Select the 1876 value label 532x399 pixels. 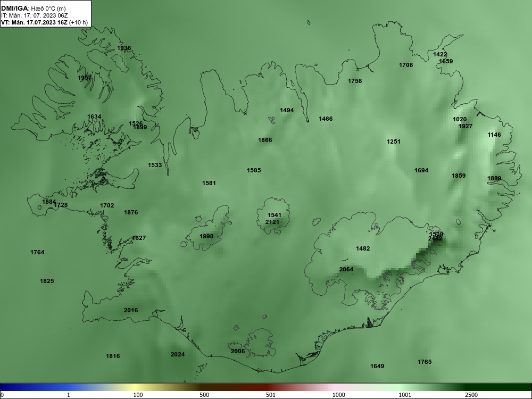coord(131,212)
